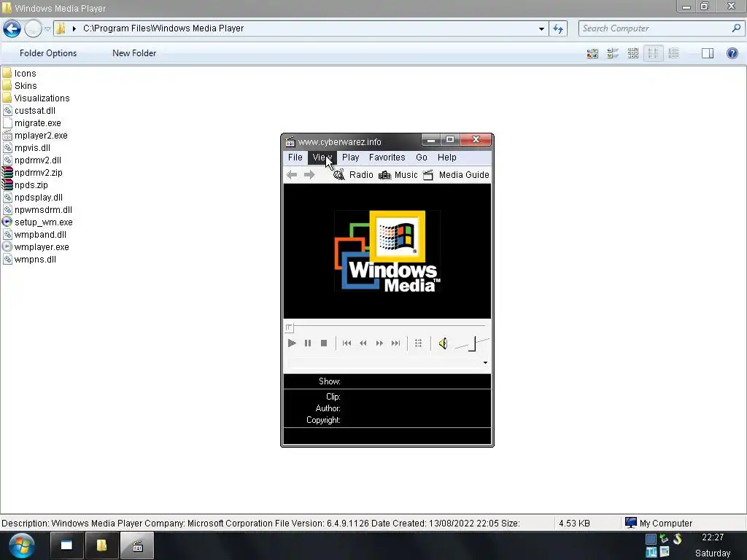Click the Preview icon beside the volume speaker

(x=418, y=343)
